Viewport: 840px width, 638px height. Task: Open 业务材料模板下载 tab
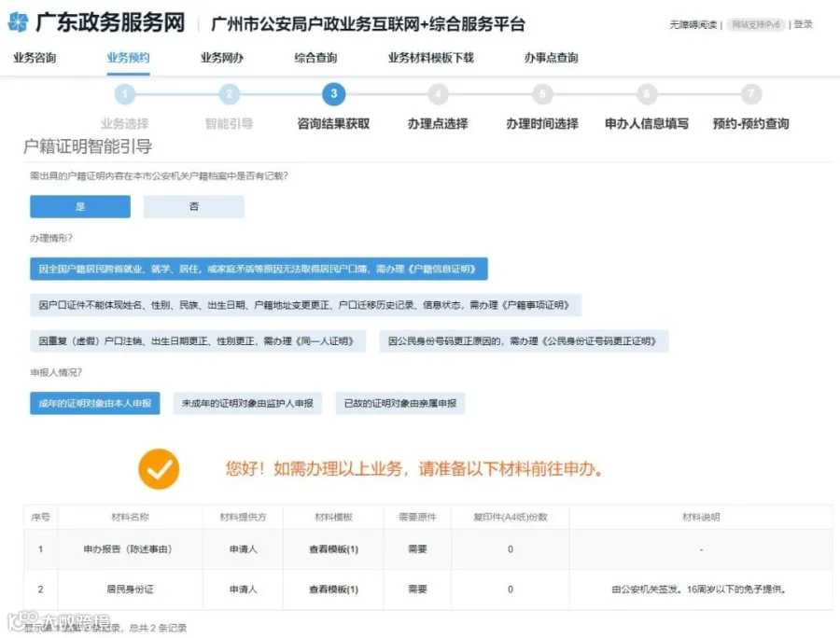pyautogui.click(x=430, y=58)
